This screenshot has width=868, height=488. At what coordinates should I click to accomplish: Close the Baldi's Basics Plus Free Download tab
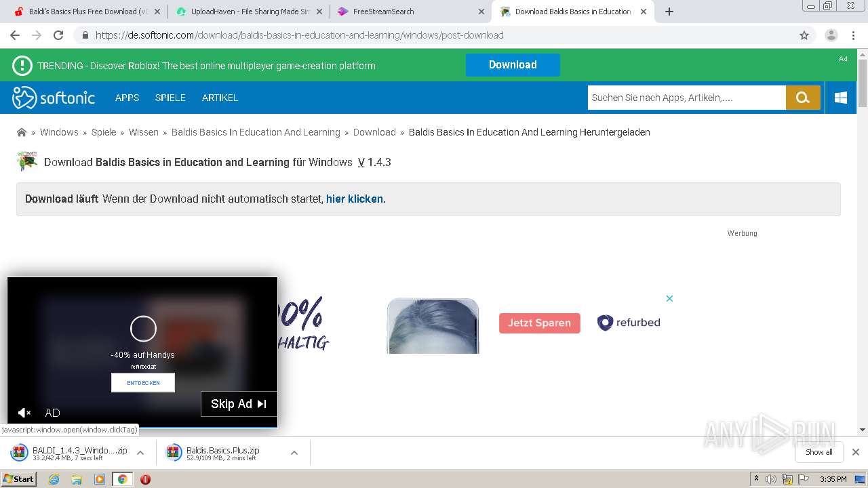[157, 12]
